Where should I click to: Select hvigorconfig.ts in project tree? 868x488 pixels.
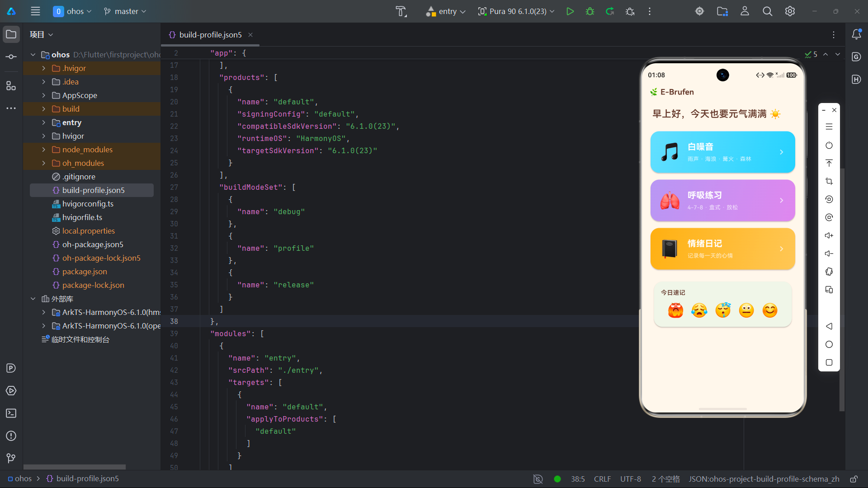pos(88,204)
